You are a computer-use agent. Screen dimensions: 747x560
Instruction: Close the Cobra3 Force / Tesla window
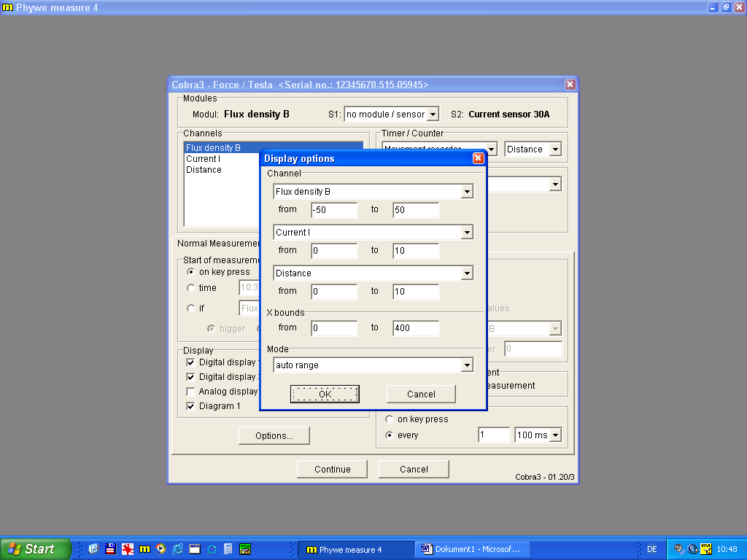(x=570, y=85)
